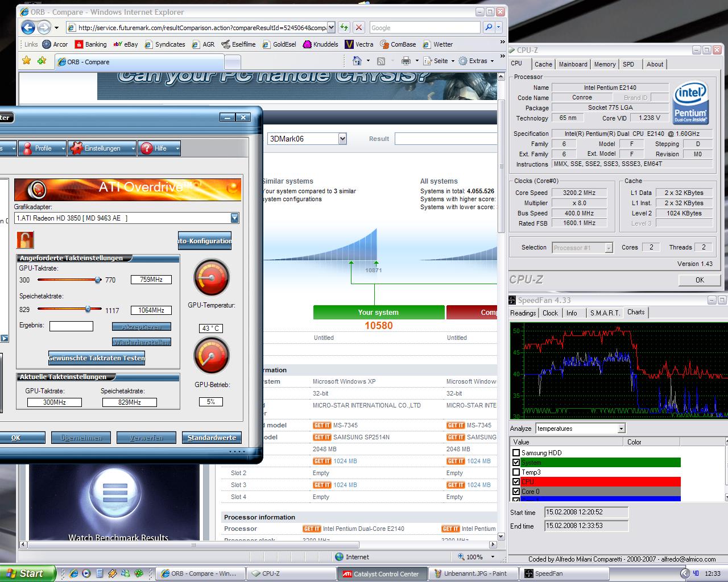
Task: Refresh the page with the green arrows icon
Action: (x=344, y=27)
